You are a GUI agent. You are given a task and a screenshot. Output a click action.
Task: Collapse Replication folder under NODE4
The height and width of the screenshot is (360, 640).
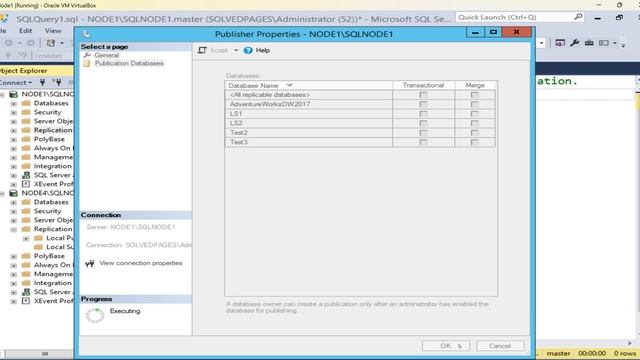point(13,229)
